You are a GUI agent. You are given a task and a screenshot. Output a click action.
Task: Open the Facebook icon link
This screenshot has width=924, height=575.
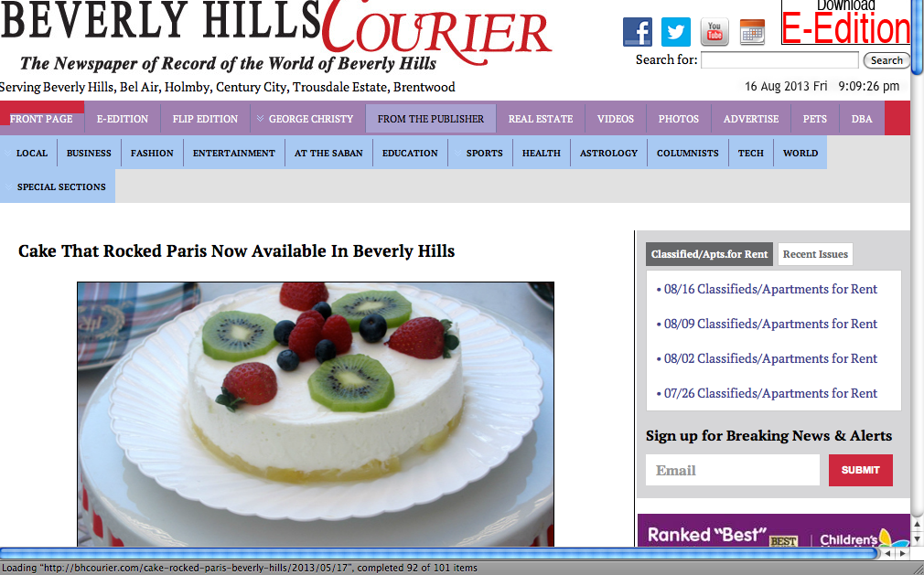[638, 32]
